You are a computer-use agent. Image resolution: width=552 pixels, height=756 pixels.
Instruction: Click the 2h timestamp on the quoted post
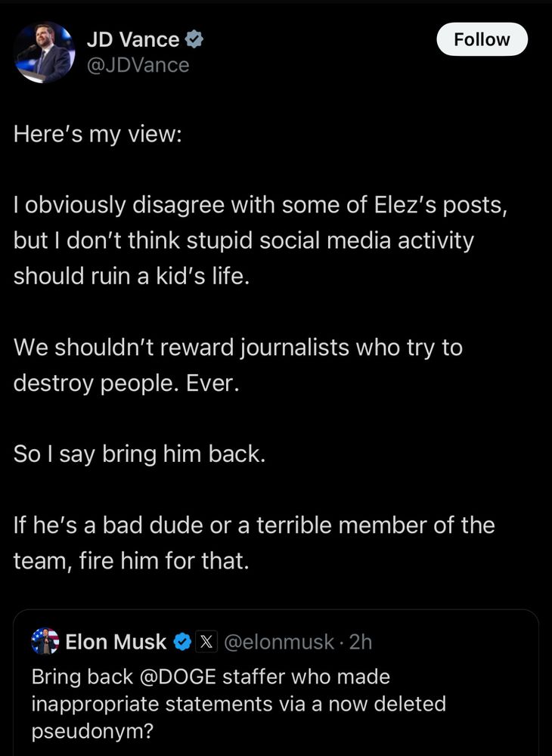[360, 643]
